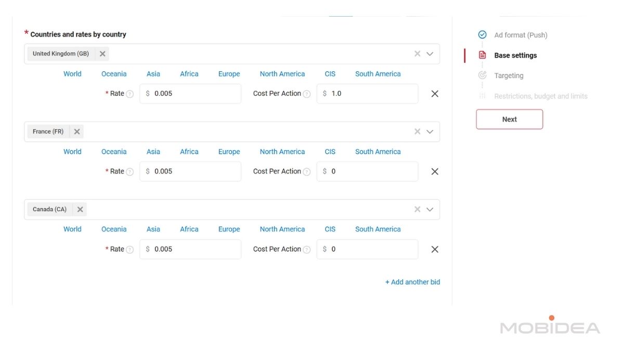This screenshot has height=364, width=624.
Task: Remove the United Kingdom (GB) country tag
Action: [x=102, y=54]
